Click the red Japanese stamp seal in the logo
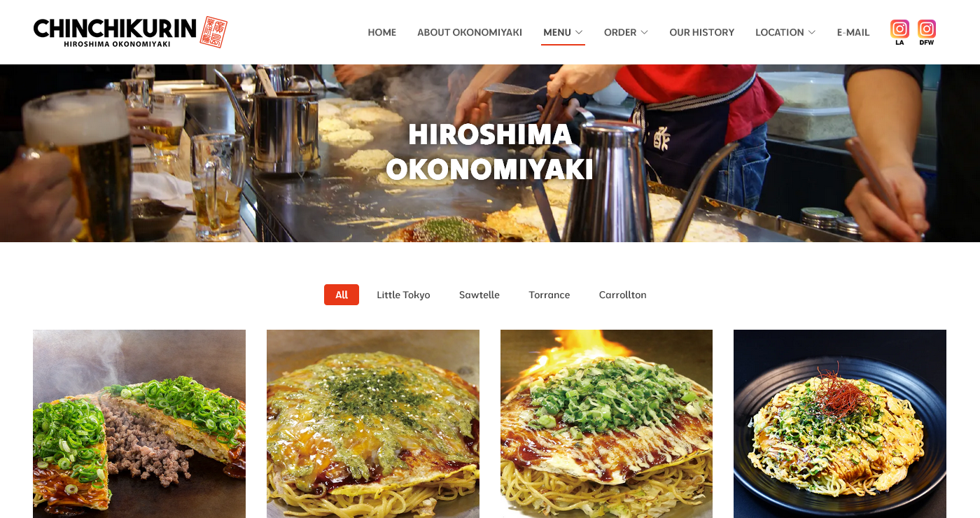This screenshot has width=980, height=518. 213,32
